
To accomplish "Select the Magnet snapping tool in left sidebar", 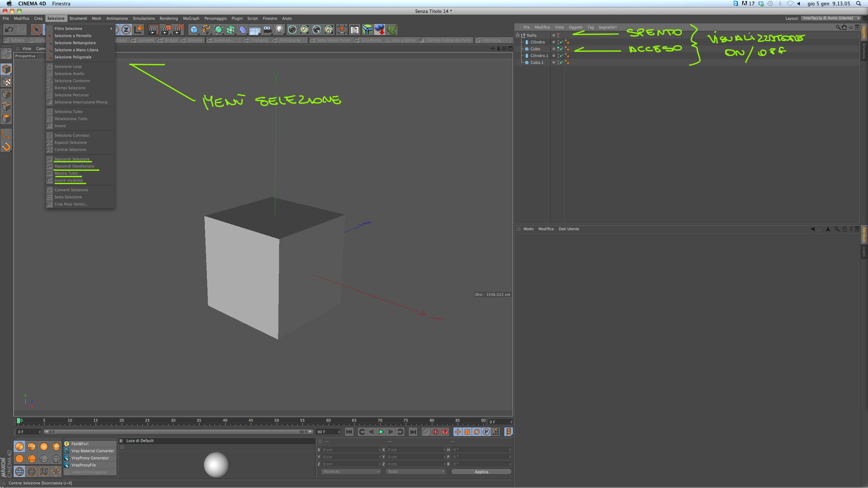I will click(x=6, y=147).
